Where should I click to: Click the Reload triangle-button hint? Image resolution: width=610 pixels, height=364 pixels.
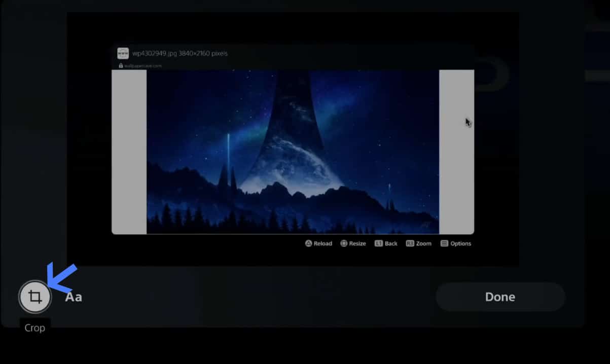click(x=318, y=243)
